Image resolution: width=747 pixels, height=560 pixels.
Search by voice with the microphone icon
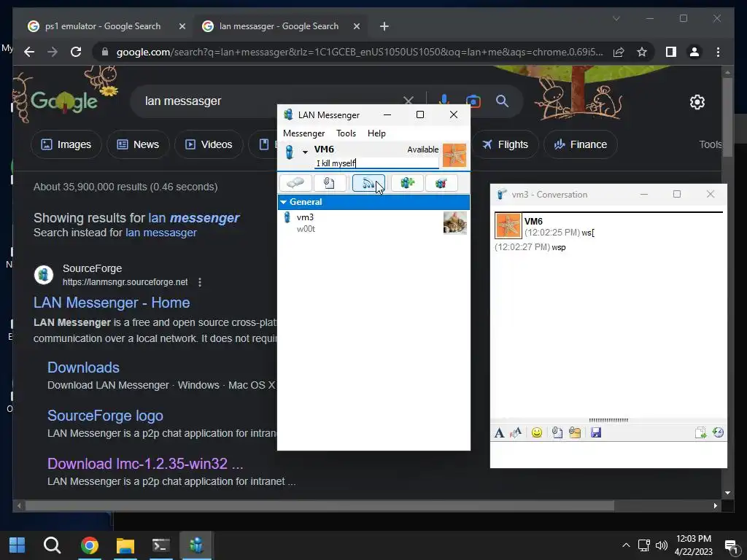444,101
